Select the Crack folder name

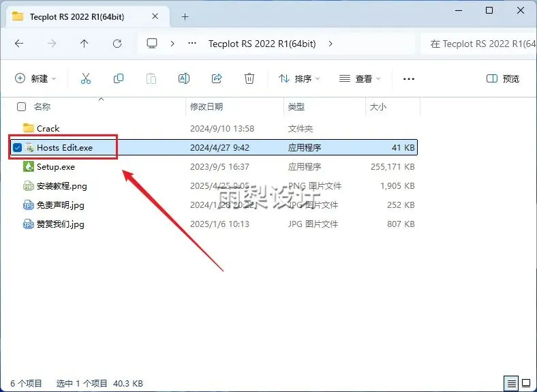pyautogui.click(x=48, y=128)
